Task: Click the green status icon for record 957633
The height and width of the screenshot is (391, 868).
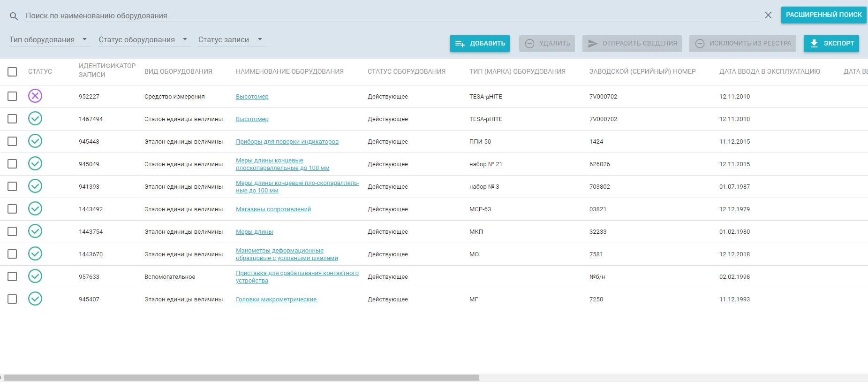Action: coord(35,276)
